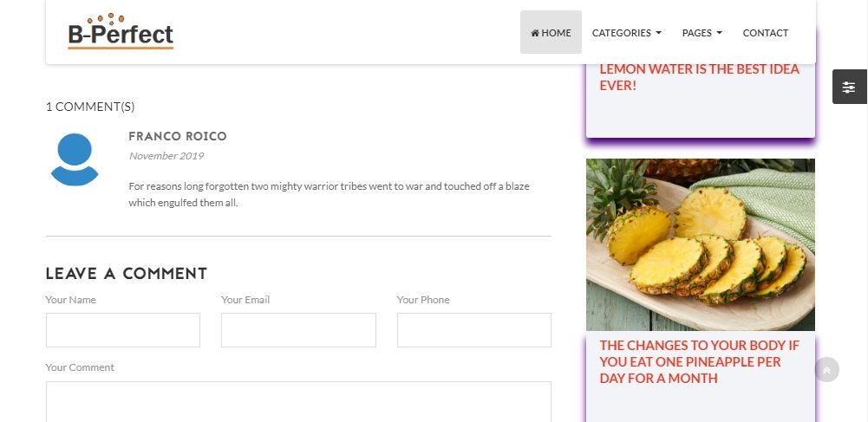
Task: Click the 1 Comment(s) heading
Action: 90,107
